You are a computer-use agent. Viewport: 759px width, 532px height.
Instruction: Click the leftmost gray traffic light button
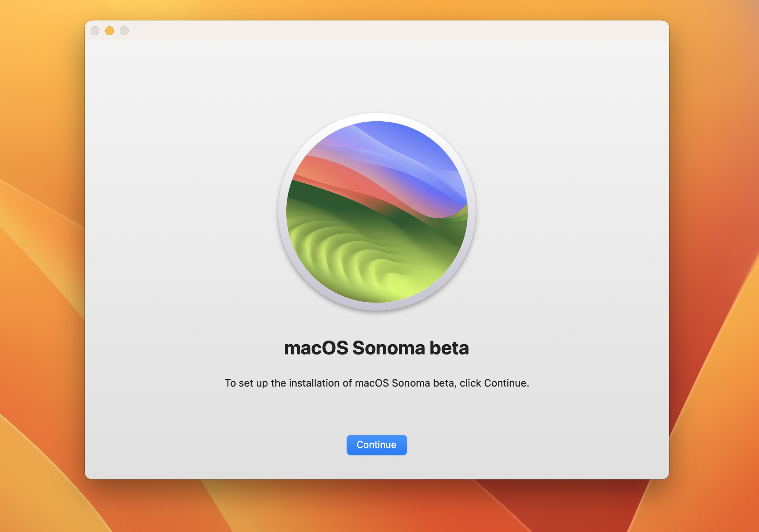click(x=95, y=31)
